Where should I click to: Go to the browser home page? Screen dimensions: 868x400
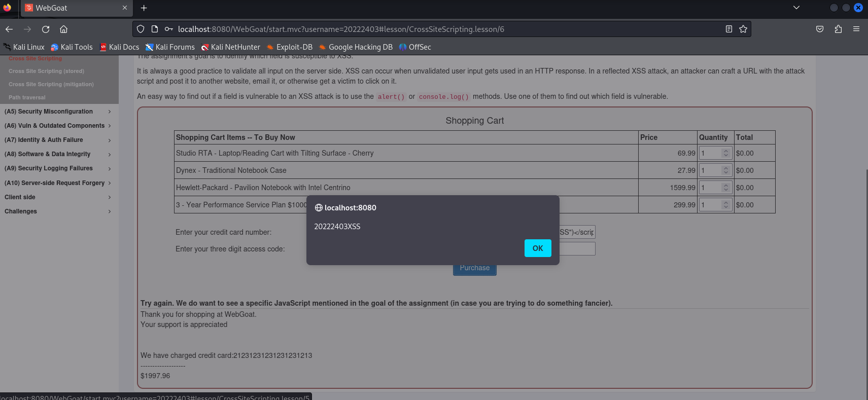pyautogui.click(x=63, y=29)
